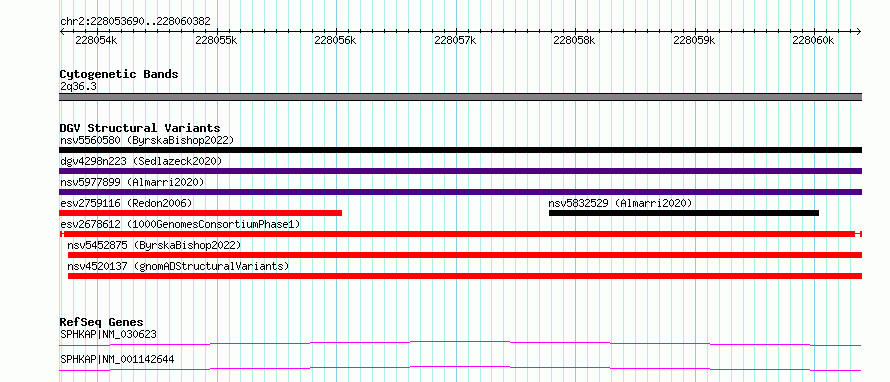Viewport: 890px width, 382px height.
Task: Open nsv4520137 (gnomADStructuralVariants) label
Action: tap(178, 266)
